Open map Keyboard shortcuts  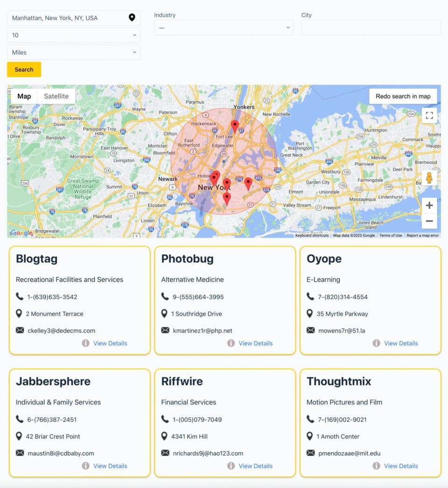[312, 236]
